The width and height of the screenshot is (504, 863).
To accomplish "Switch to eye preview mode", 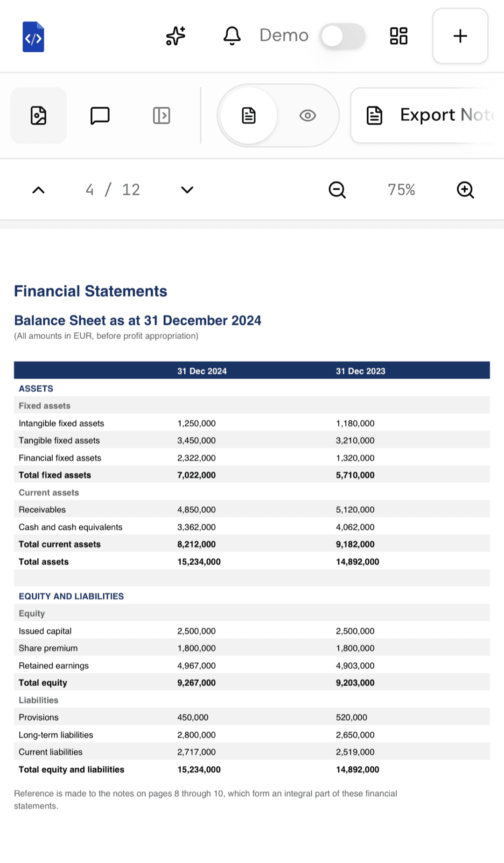I will point(308,115).
